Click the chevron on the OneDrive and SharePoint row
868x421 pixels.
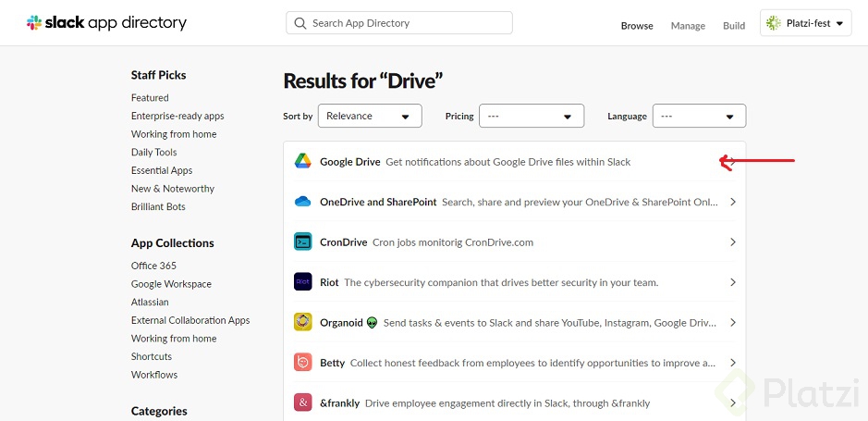point(733,202)
